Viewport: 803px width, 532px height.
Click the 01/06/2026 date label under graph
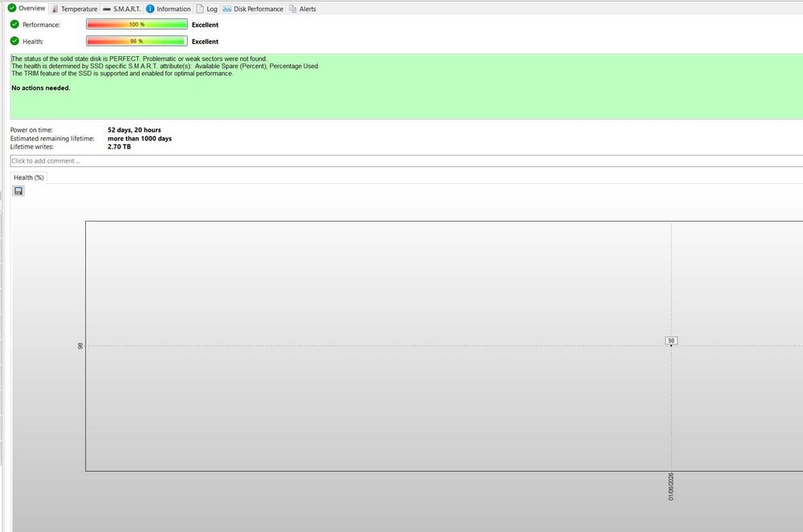click(x=671, y=486)
